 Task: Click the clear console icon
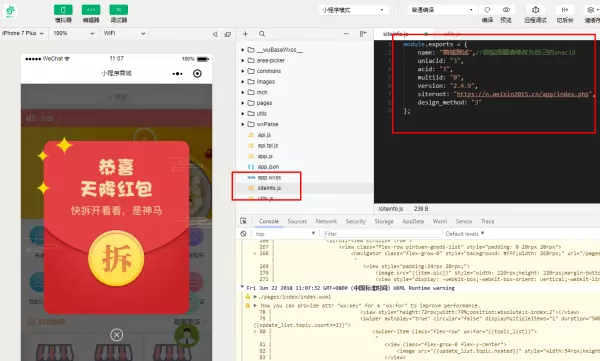pyautogui.click(x=243, y=234)
